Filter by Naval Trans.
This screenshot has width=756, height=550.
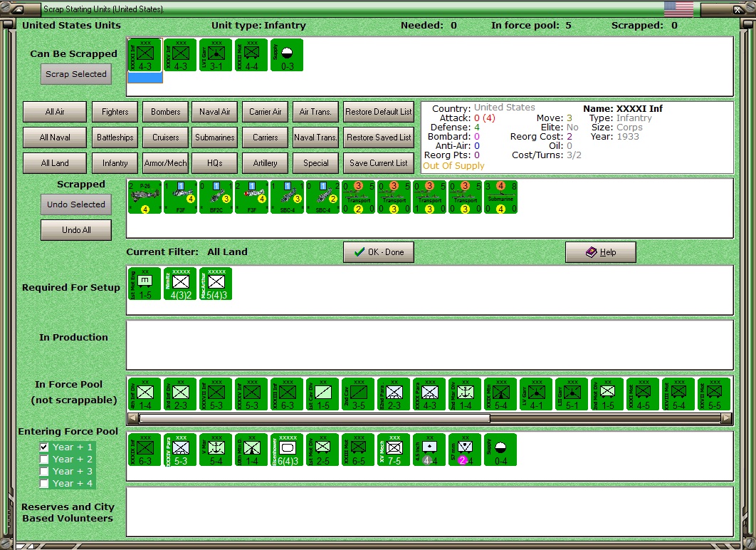[316, 137]
